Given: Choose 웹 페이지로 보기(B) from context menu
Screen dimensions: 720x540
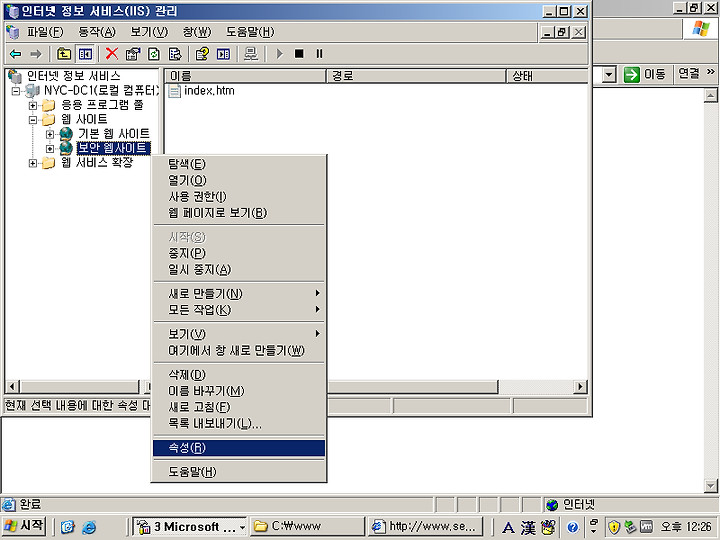Looking at the screenshot, I should click(239, 213).
